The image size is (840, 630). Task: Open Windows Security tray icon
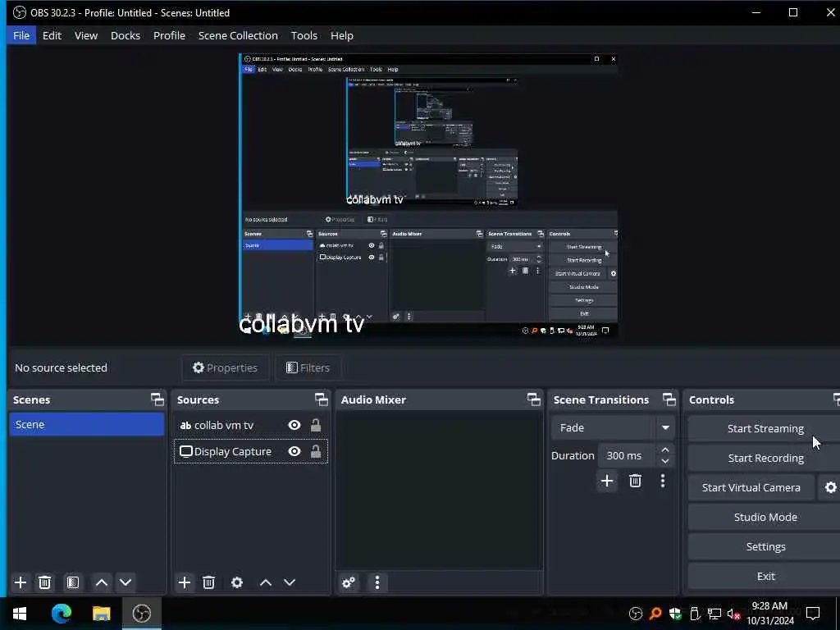click(x=675, y=614)
